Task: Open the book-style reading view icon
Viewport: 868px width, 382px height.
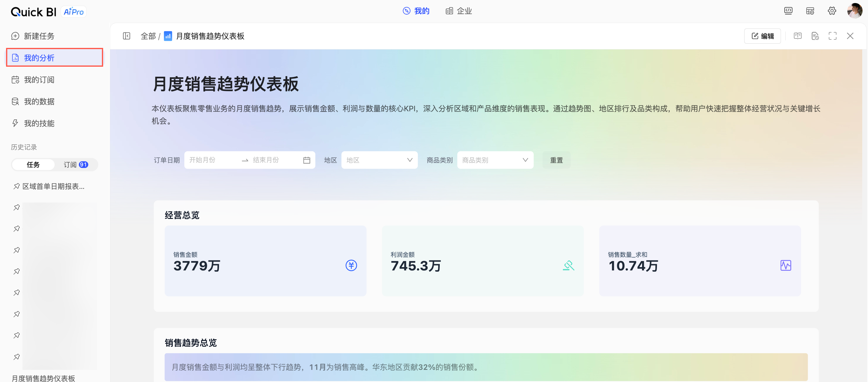Action: tap(798, 36)
